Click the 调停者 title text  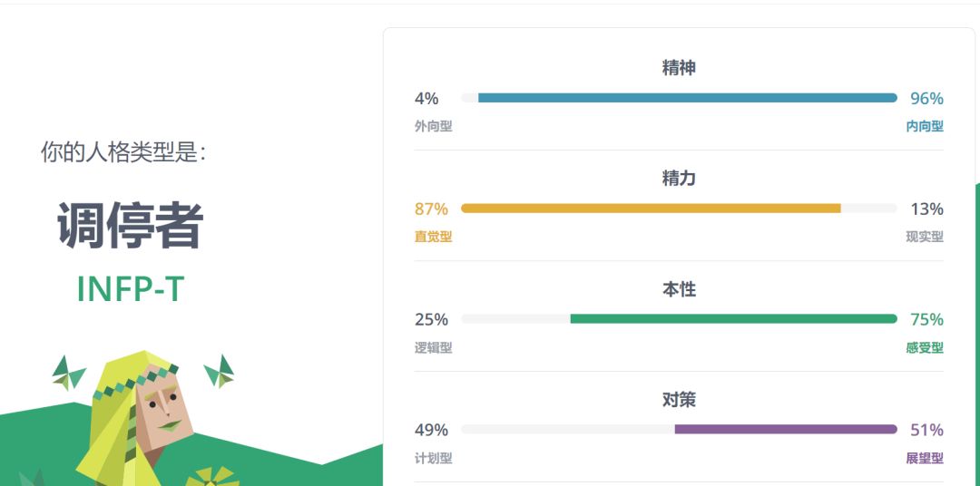[x=130, y=225]
